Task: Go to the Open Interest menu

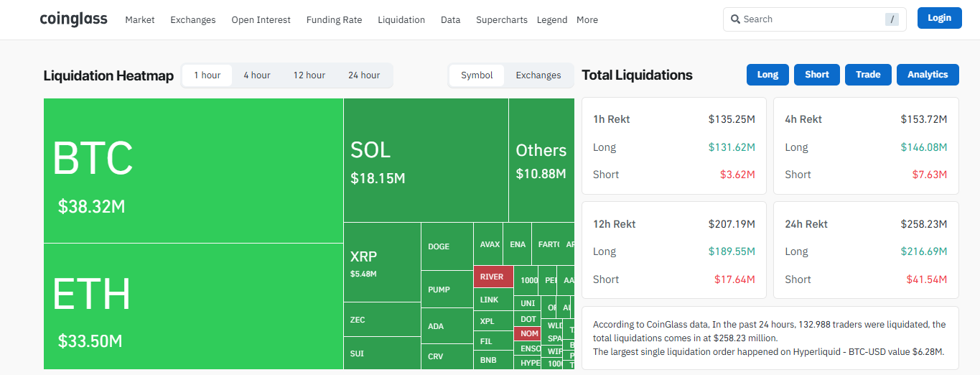Action: [x=261, y=20]
